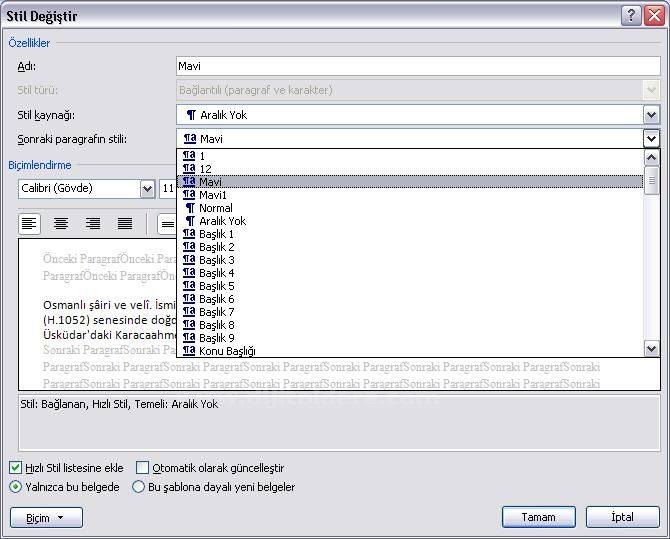The width and height of the screenshot is (670, 539).
Task: Click the font size box showing 11
Action: pos(168,189)
